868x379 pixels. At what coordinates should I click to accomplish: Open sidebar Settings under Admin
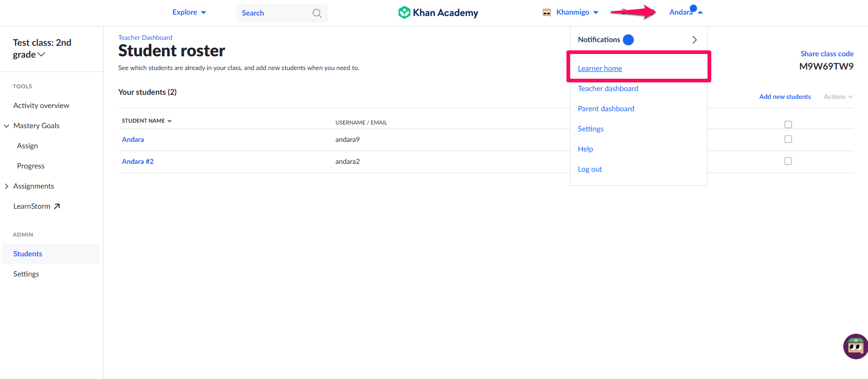click(26, 274)
